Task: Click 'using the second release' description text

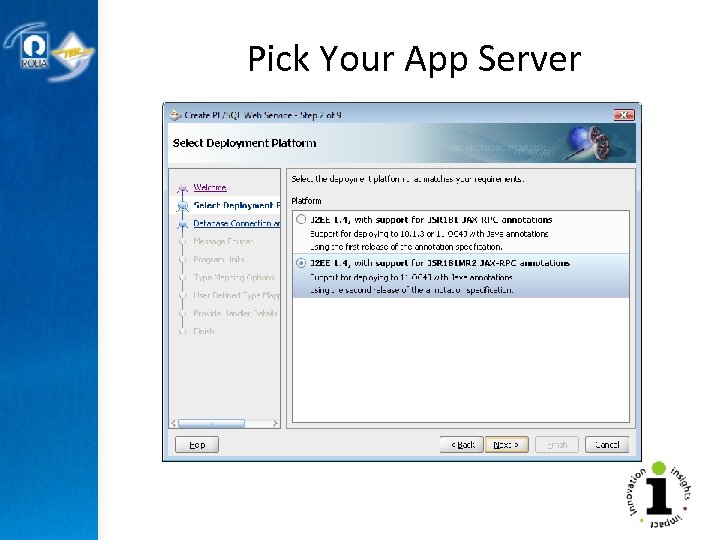Action: 412,290
